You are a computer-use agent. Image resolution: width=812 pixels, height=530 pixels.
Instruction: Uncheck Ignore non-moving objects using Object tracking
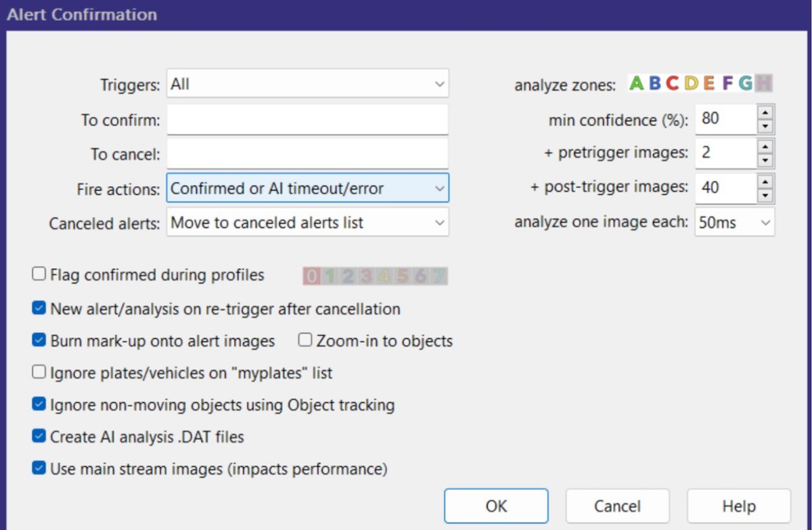39,404
